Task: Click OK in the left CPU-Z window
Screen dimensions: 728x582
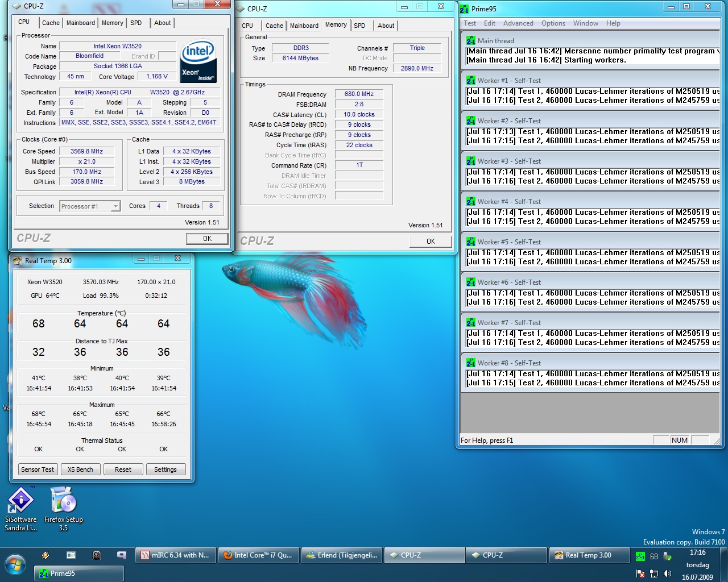Action: pyautogui.click(x=207, y=239)
